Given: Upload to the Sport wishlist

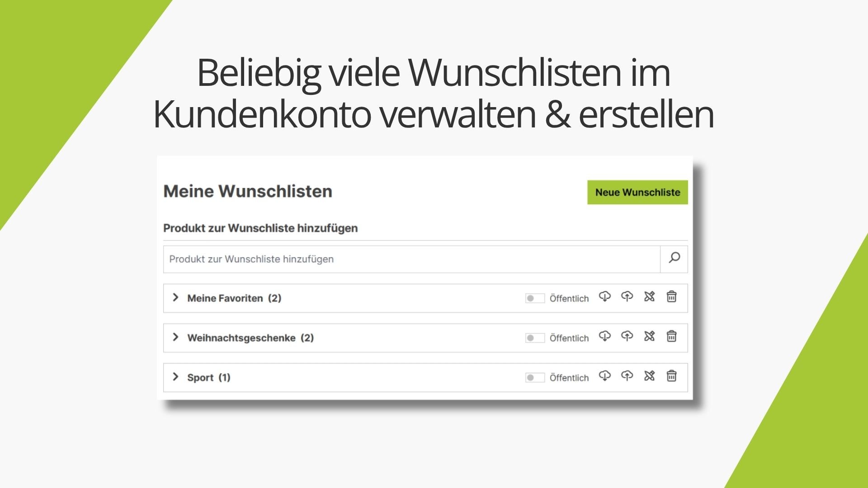Looking at the screenshot, I should [627, 376].
